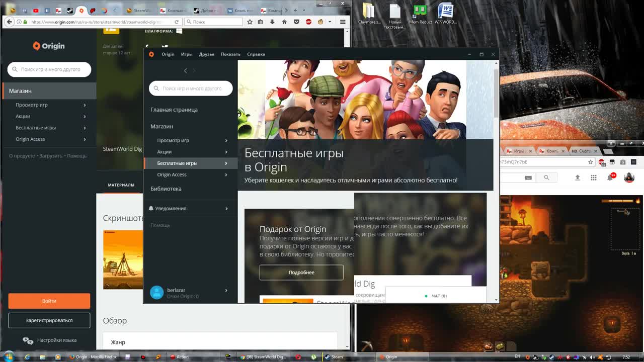This screenshot has width=644, height=362.
Task: Open the Origin menu in client
Action: (x=168, y=54)
